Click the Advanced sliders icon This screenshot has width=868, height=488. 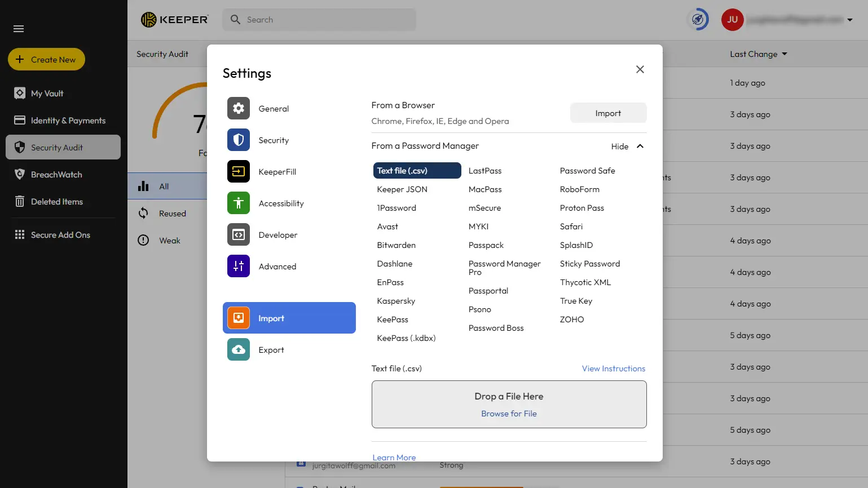239,267
